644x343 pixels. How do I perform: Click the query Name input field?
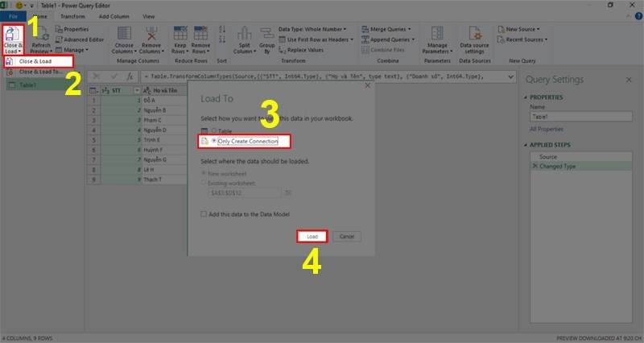(x=580, y=117)
